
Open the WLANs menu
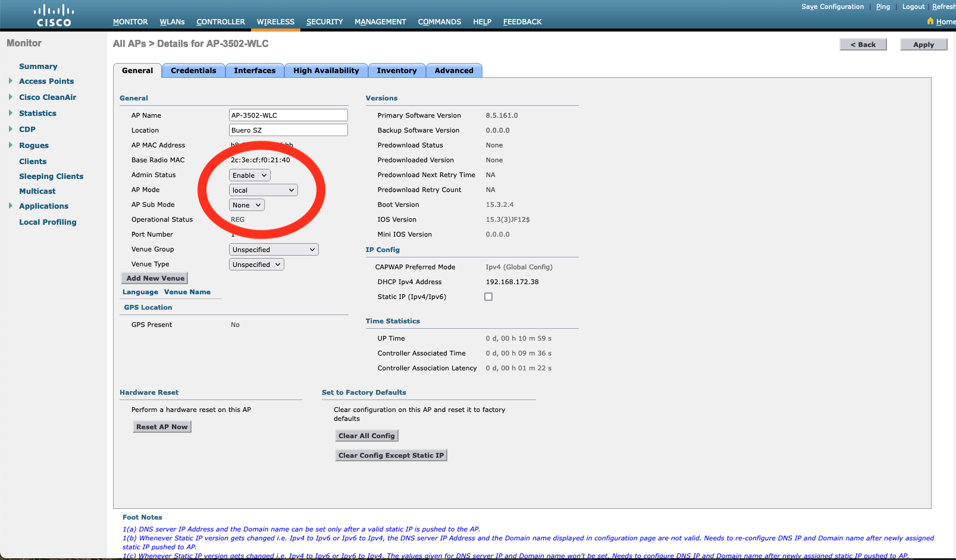172,22
